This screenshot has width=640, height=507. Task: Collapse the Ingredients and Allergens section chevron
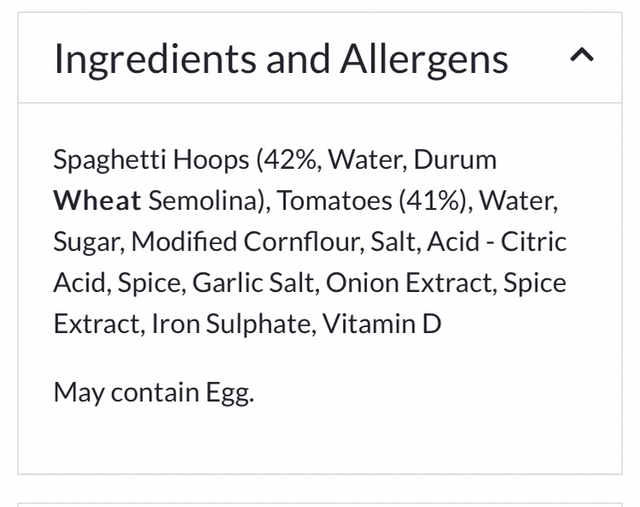tap(581, 57)
